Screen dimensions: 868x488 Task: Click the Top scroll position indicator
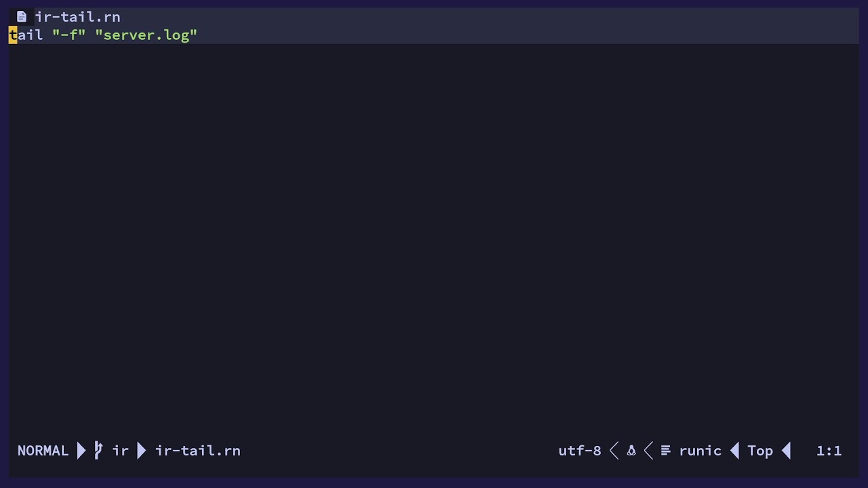pyautogui.click(x=760, y=451)
